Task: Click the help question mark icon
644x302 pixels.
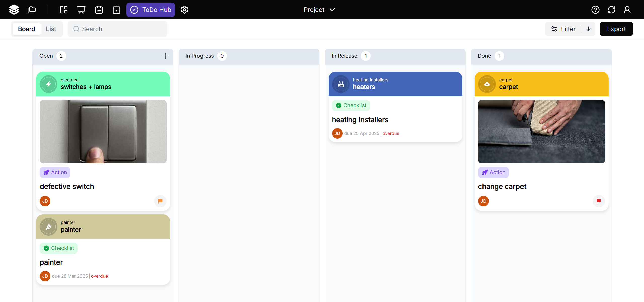Action: pos(595,10)
